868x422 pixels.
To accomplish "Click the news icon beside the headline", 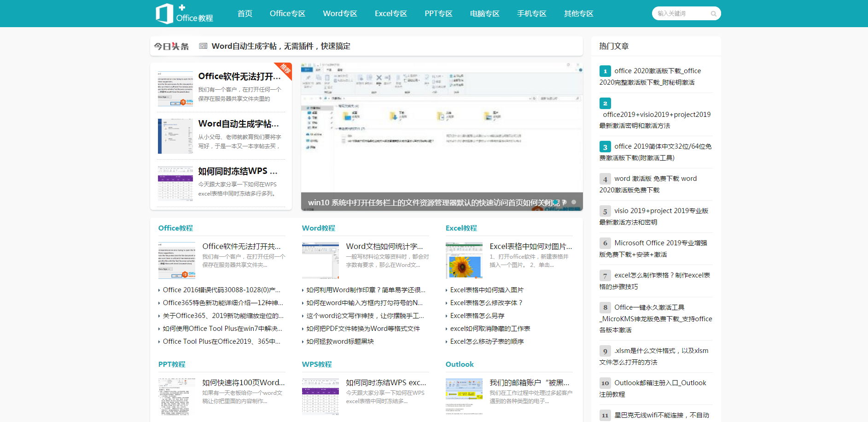I will [x=203, y=46].
